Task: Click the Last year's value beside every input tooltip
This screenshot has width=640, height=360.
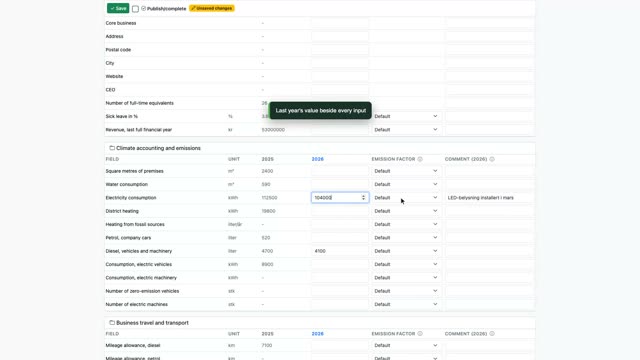Action: click(320, 111)
